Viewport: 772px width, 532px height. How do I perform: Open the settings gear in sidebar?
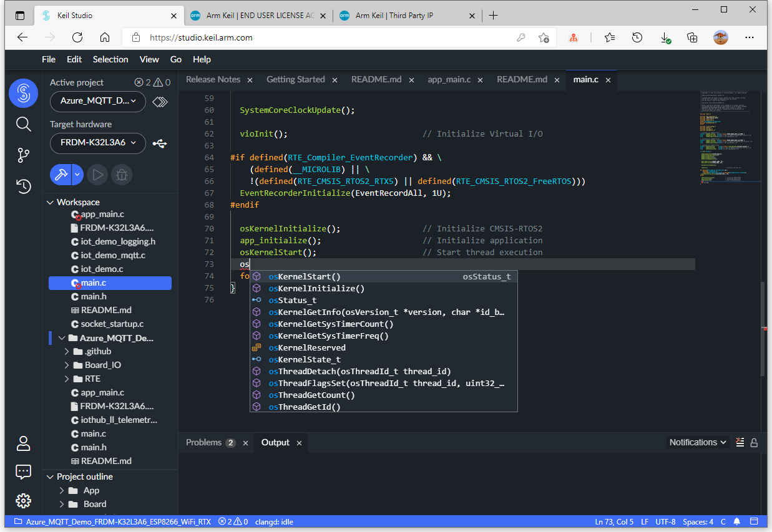pos(24,500)
